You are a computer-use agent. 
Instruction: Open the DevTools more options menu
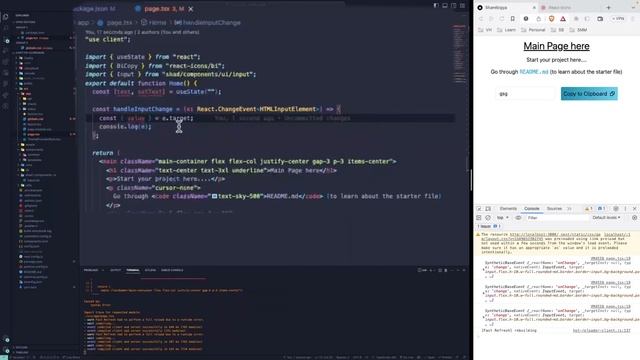[625, 209]
